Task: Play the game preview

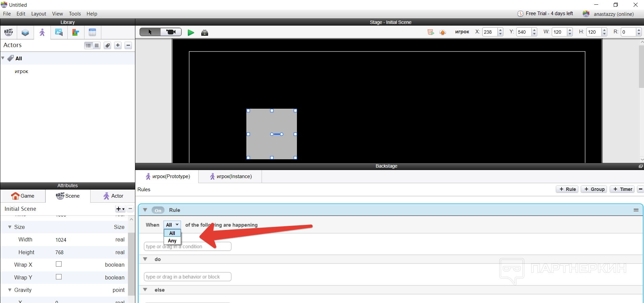Action: tap(191, 33)
